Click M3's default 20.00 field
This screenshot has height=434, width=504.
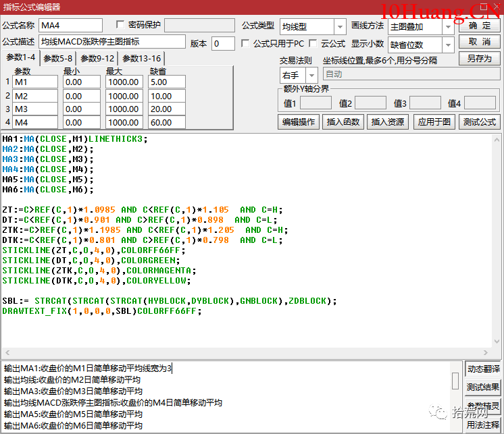click(x=167, y=109)
